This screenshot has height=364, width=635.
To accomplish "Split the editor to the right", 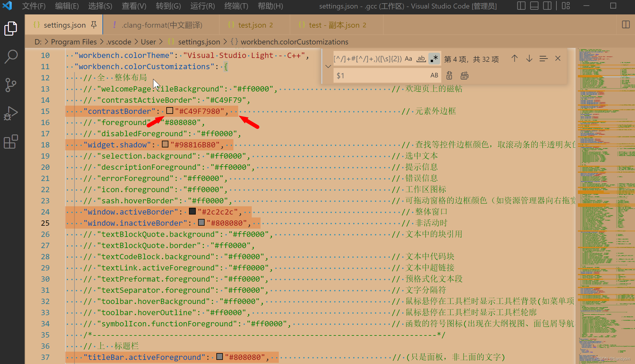I will [626, 25].
